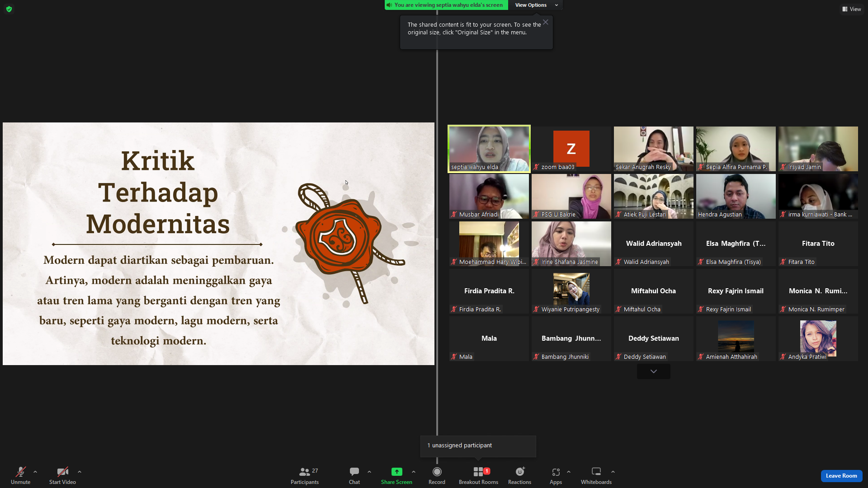Select Sepia Alfira Purnama's video tile
Image resolution: width=868 pixels, height=488 pixels.
[736, 149]
